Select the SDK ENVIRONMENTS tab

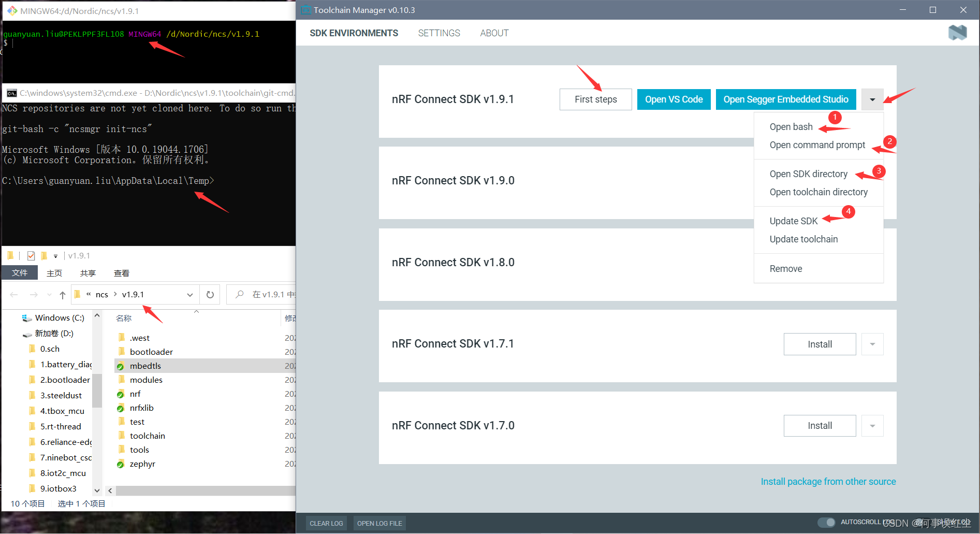click(x=354, y=33)
